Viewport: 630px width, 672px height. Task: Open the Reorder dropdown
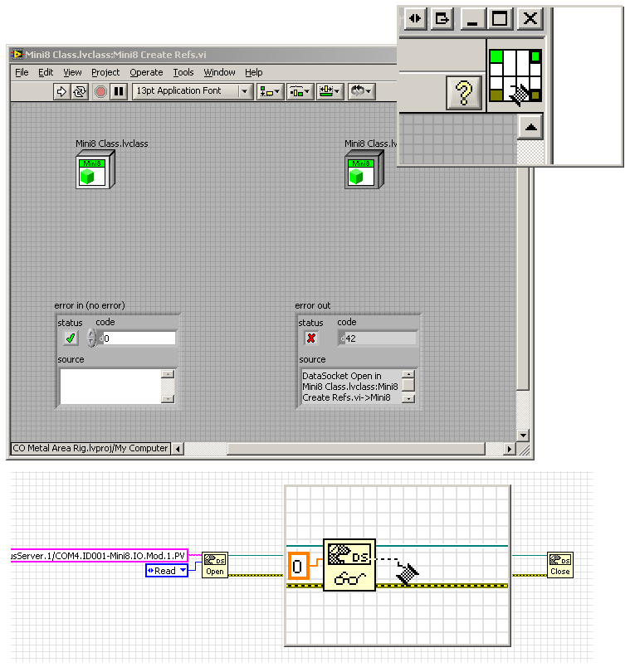(361, 92)
